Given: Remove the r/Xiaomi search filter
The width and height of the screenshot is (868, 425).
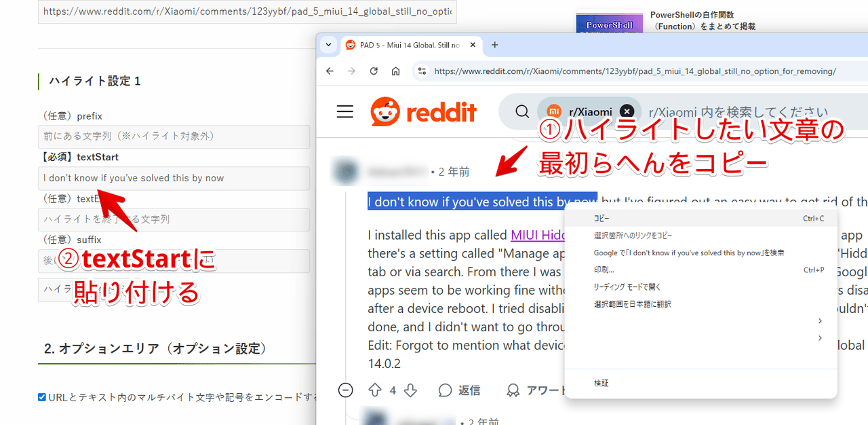Looking at the screenshot, I should [627, 111].
